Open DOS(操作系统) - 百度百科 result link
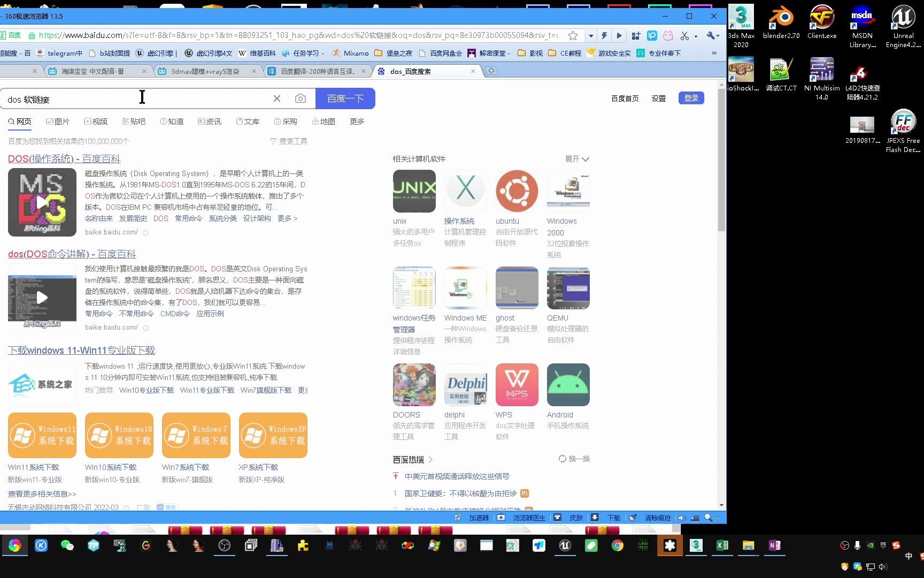924x578 pixels. 64,159
